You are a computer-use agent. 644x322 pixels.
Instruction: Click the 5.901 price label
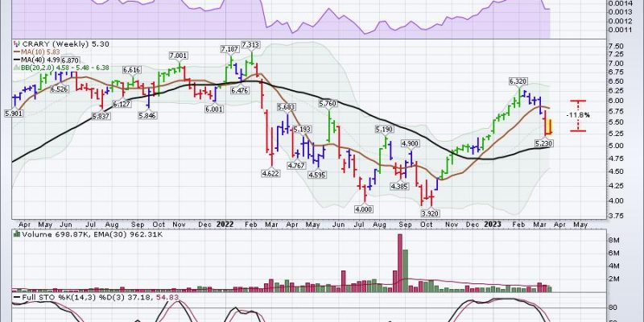pyautogui.click(x=12, y=113)
